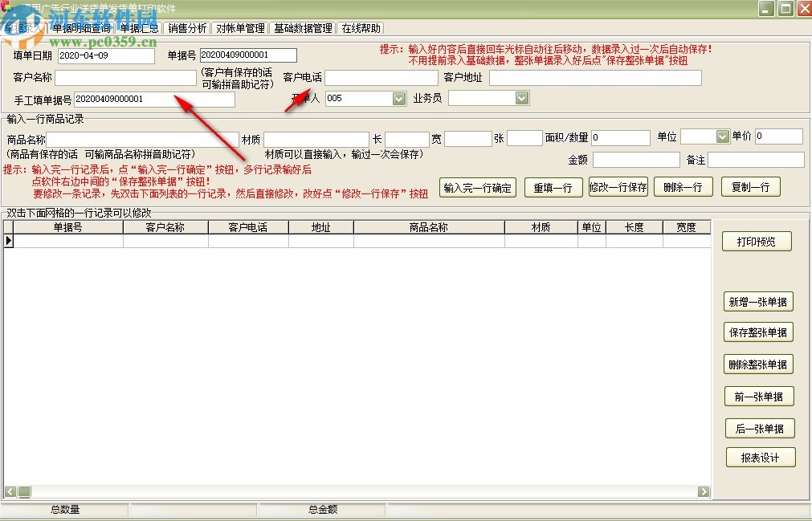Minimize the application window
The image size is (812, 521).
[x=766, y=8]
